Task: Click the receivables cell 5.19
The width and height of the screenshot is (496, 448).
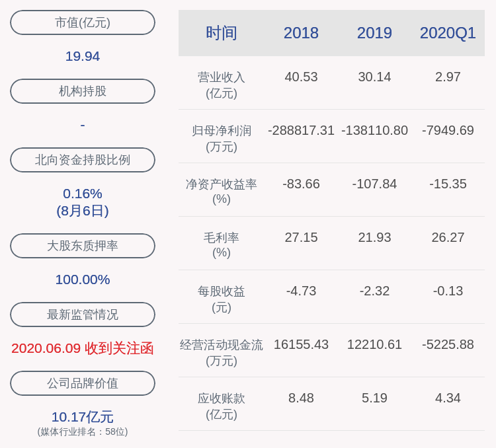Action: tap(374, 398)
